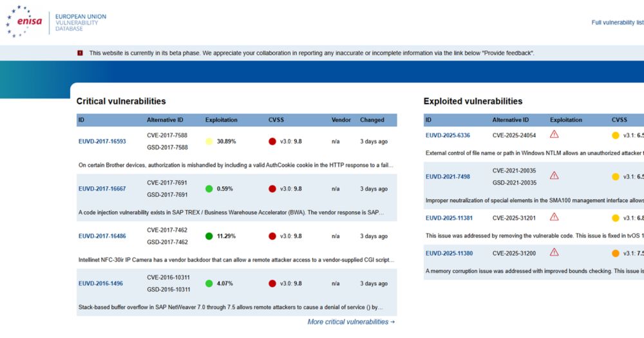Image resolution: width=644 pixels, height=338 pixels.
Task: Click the 11.29% exploitation value
Action: 226,236
